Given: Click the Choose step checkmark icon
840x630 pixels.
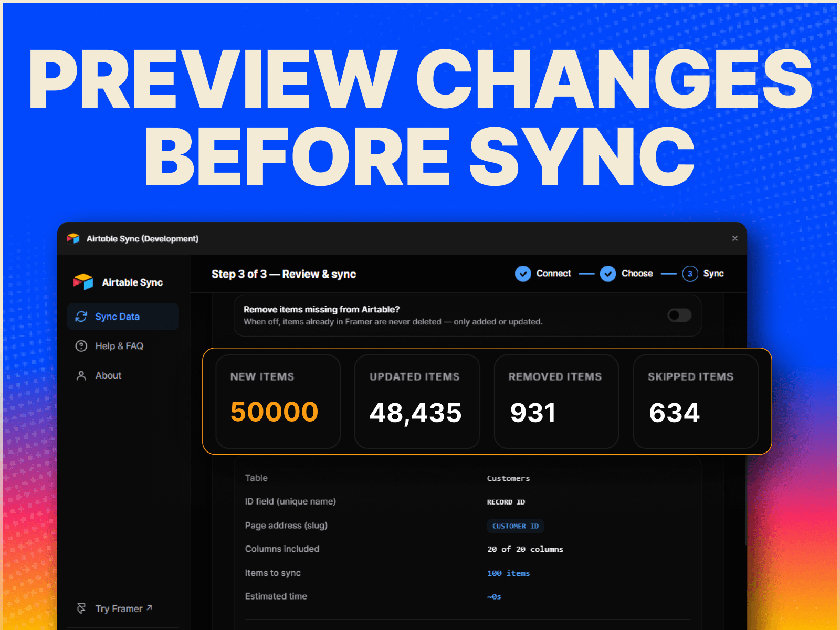Looking at the screenshot, I should [608, 274].
